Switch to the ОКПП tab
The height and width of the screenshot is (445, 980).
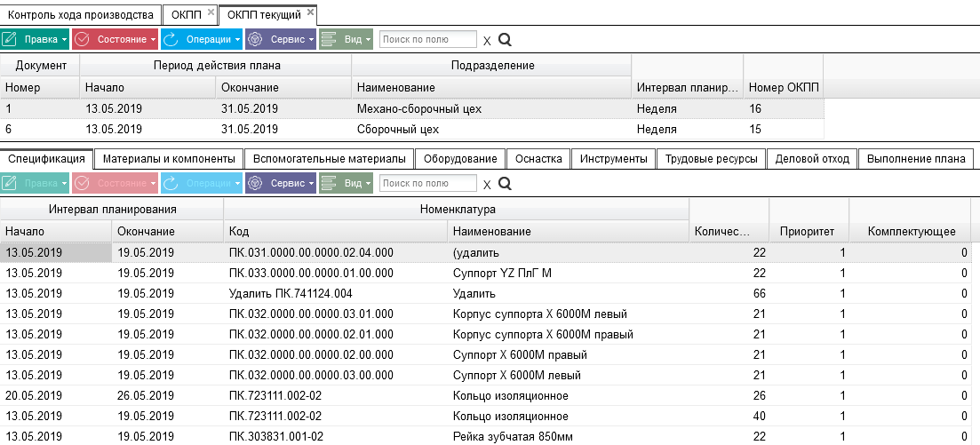(187, 14)
